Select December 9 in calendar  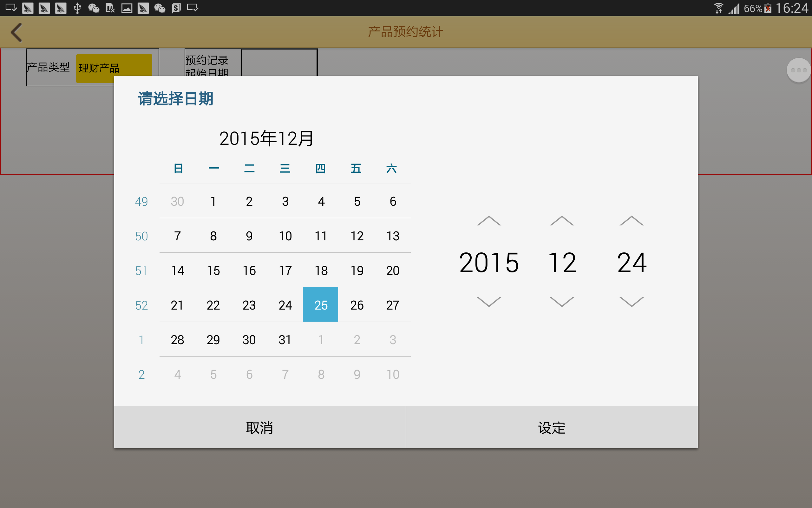[x=249, y=236]
